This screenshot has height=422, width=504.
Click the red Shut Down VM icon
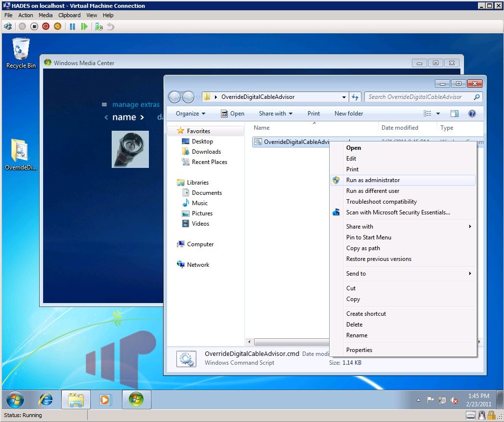pos(46,26)
